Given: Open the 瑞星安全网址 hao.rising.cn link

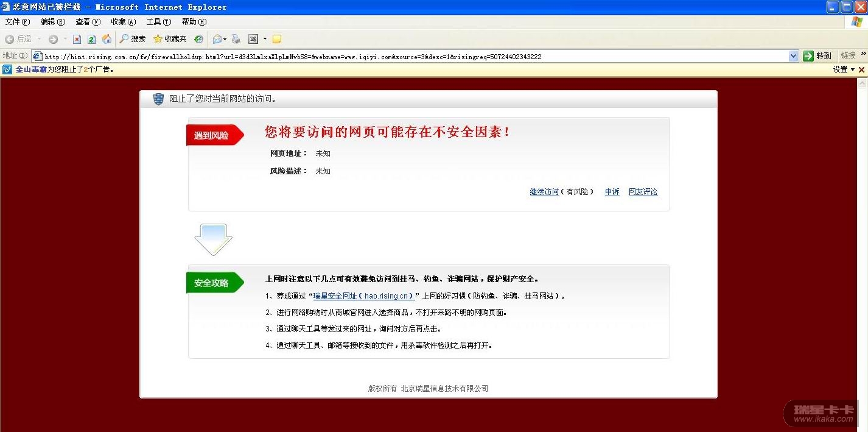Looking at the screenshot, I should tap(364, 296).
